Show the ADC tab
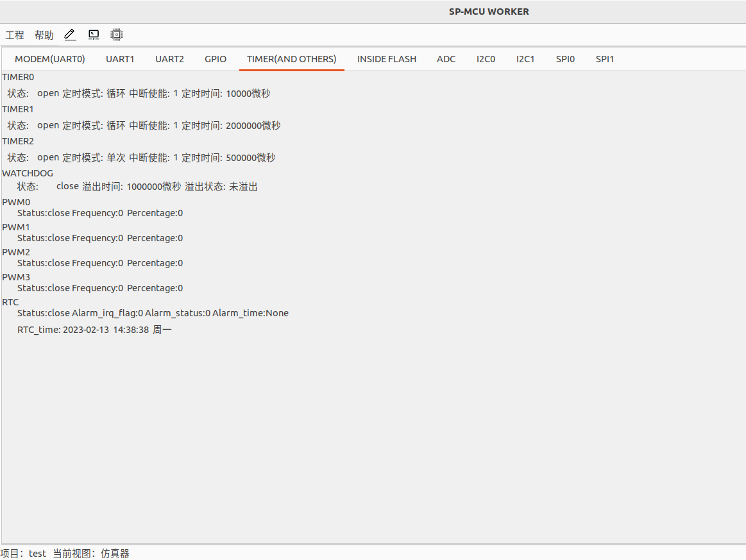 click(x=446, y=59)
